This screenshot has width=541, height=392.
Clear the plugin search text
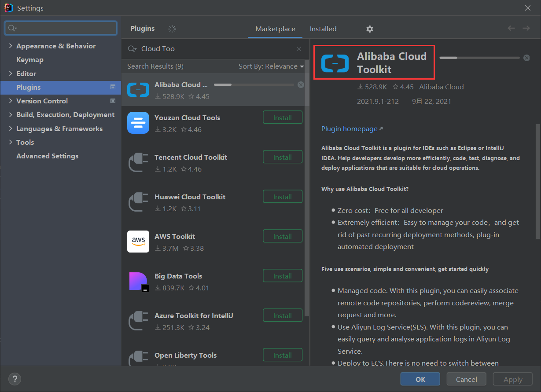299,49
